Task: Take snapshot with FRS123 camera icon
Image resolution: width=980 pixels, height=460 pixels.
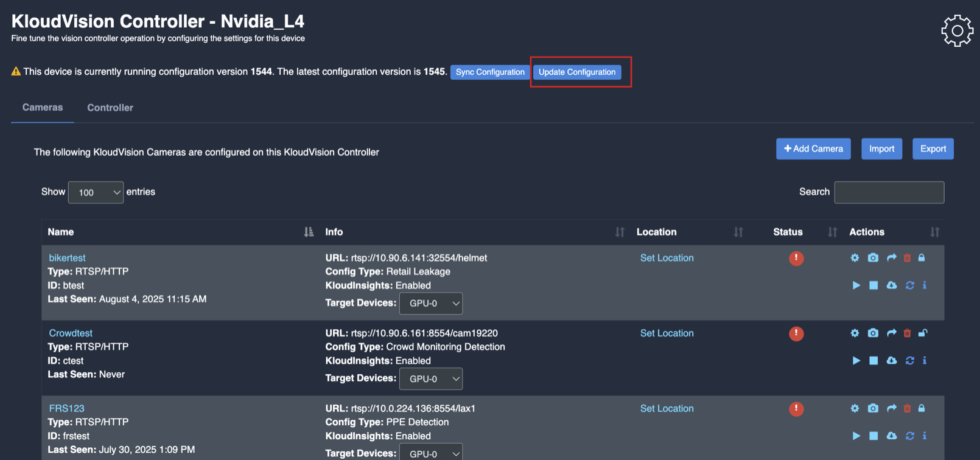Action: click(x=873, y=409)
